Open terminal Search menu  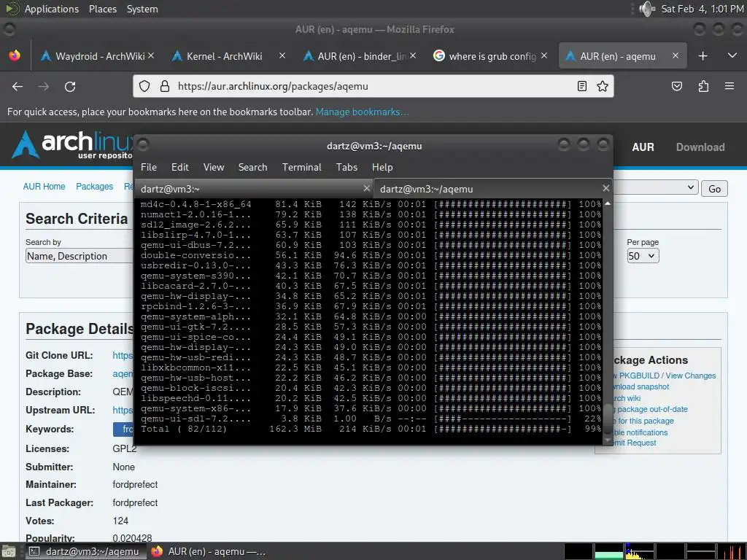click(252, 167)
